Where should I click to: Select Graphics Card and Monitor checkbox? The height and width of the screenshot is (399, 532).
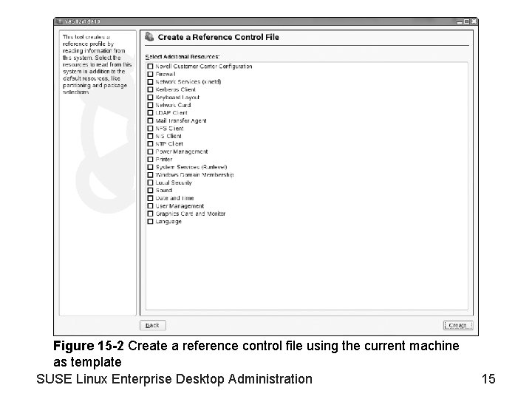[x=150, y=214]
